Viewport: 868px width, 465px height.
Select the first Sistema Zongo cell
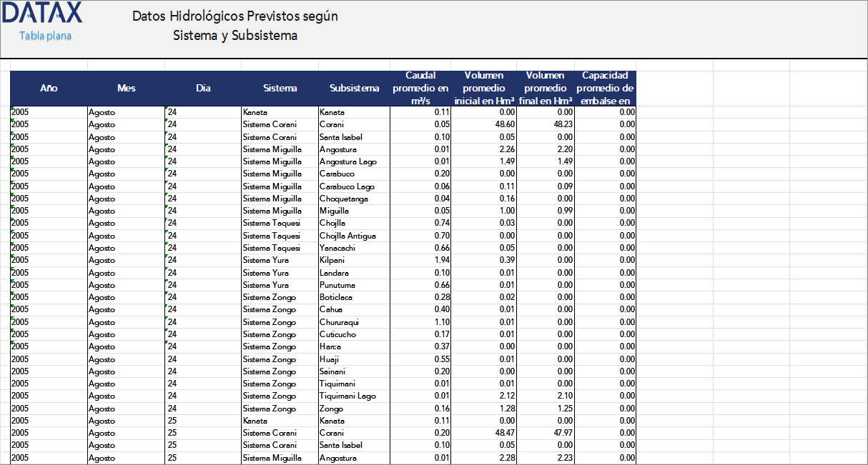coord(279,297)
